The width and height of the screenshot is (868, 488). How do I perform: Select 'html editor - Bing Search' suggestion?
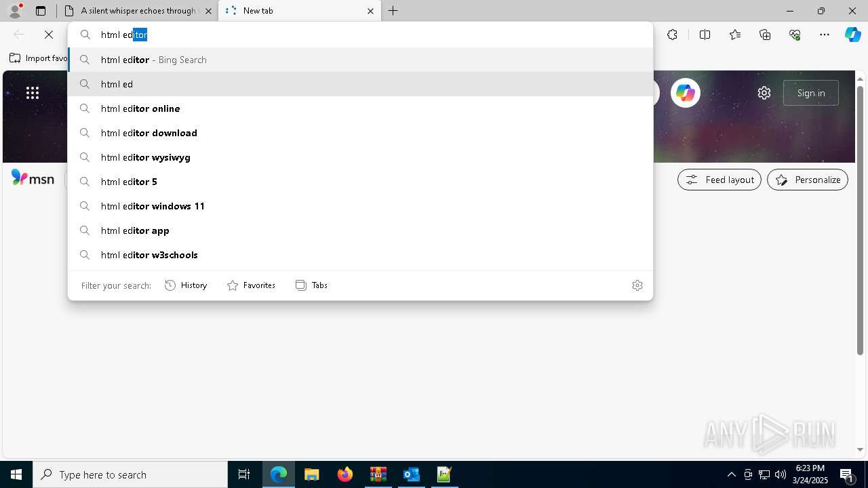(360, 60)
